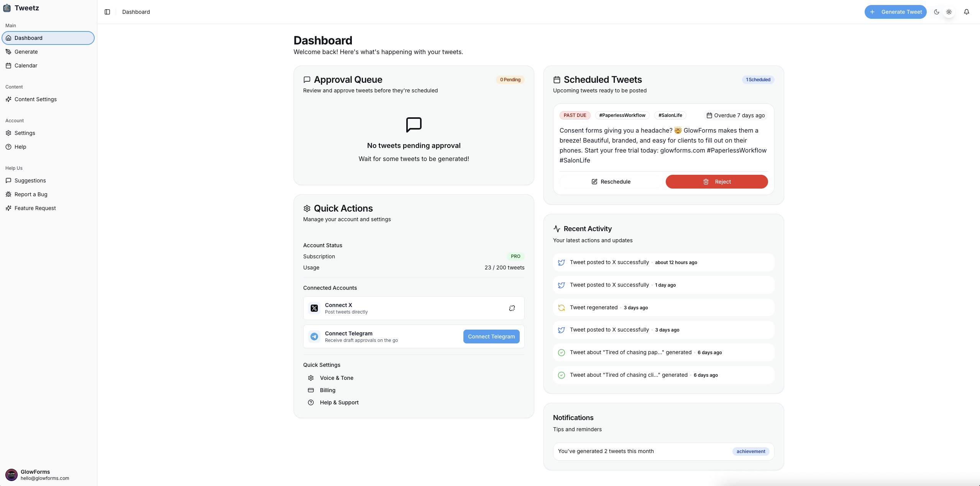Click the X logo icon

tap(314, 308)
